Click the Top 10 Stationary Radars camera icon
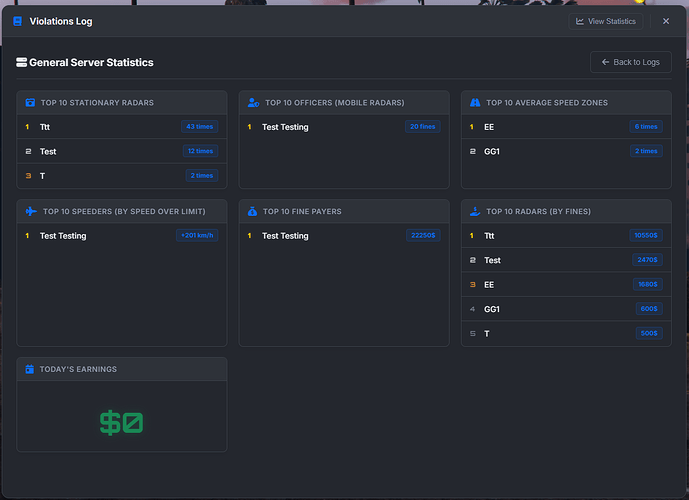This screenshot has height=500, width=689. pyautogui.click(x=30, y=102)
